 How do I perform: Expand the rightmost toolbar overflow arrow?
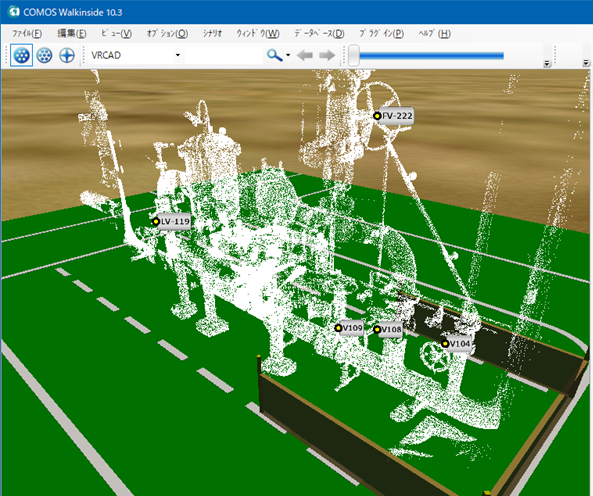tap(585, 63)
